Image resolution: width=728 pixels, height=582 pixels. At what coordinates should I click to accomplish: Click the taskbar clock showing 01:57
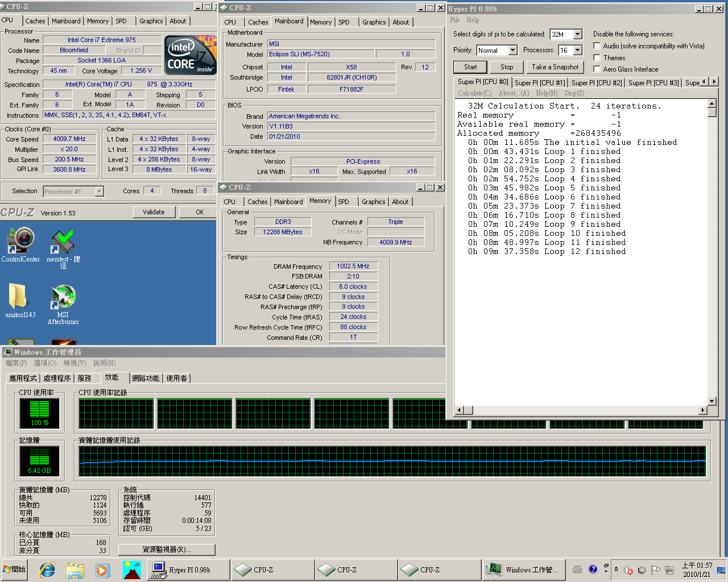697,569
